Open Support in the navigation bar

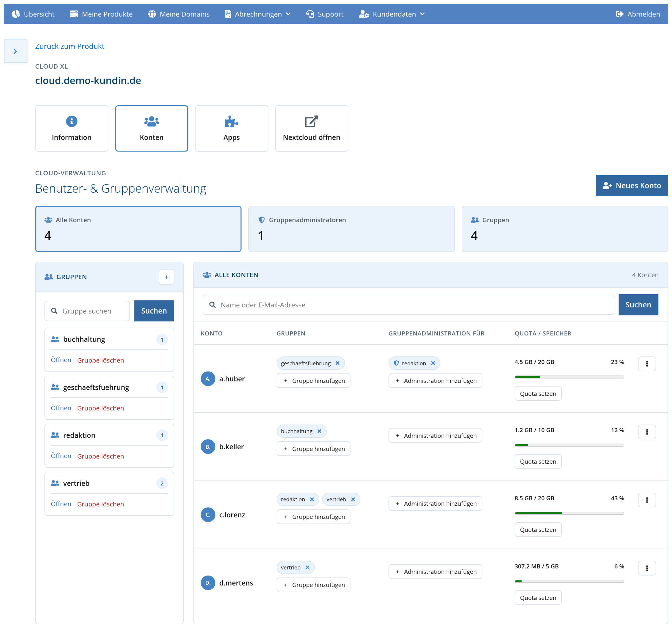[x=325, y=14]
